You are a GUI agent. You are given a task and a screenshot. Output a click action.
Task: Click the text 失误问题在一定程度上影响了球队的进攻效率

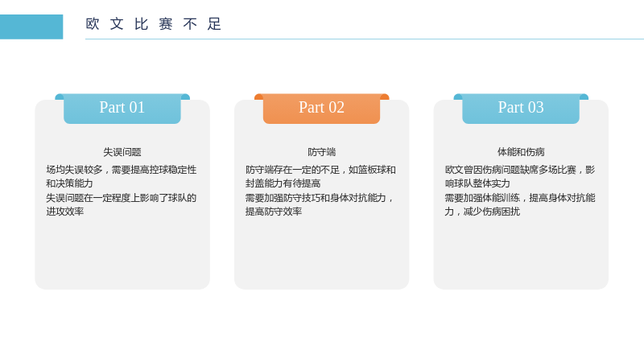pos(122,204)
